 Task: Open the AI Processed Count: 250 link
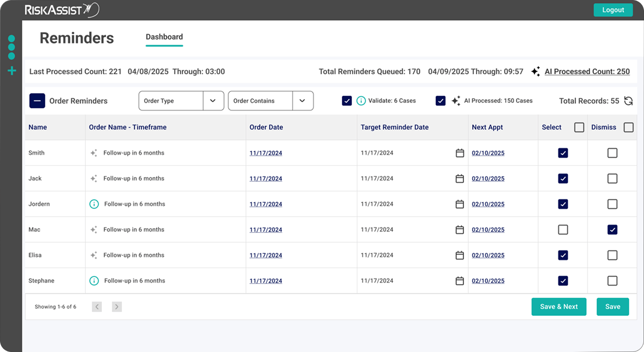tap(587, 72)
